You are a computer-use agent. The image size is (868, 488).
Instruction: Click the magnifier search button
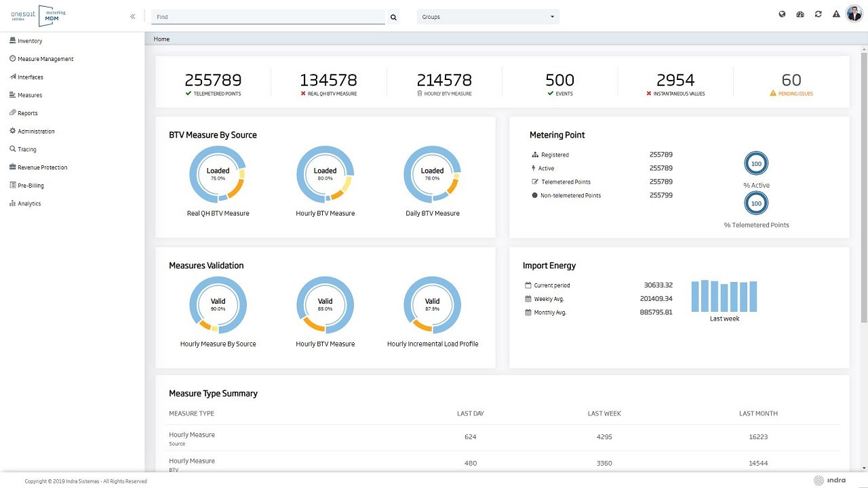[393, 17]
